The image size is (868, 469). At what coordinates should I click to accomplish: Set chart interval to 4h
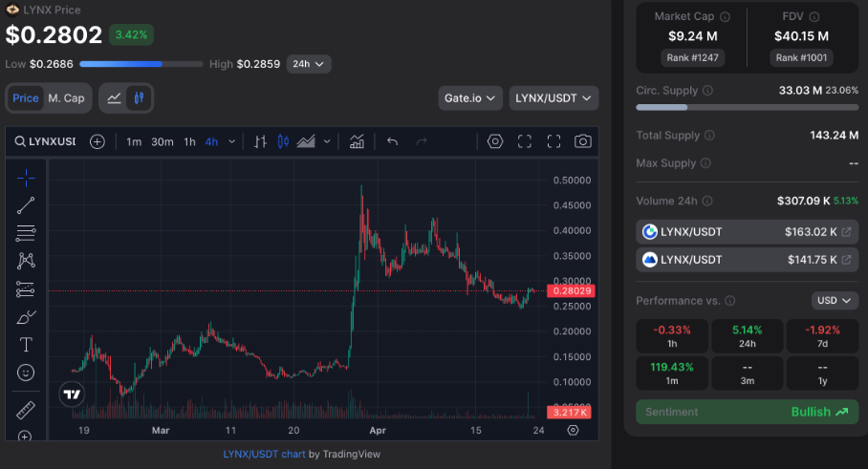211,142
